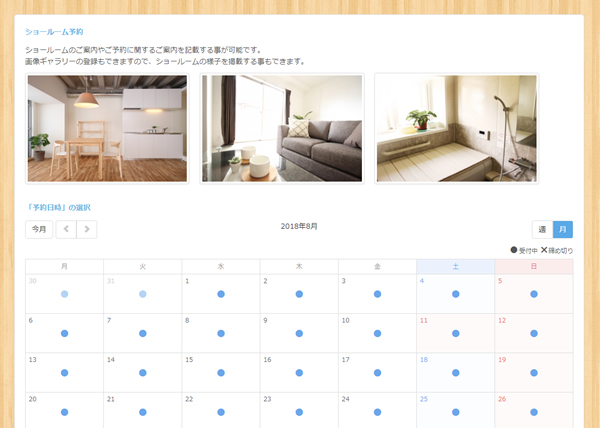Select the available dot on Saturday August 4
The height and width of the screenshot is (428, 600).
pyautogui.click(x=455, y=294)
